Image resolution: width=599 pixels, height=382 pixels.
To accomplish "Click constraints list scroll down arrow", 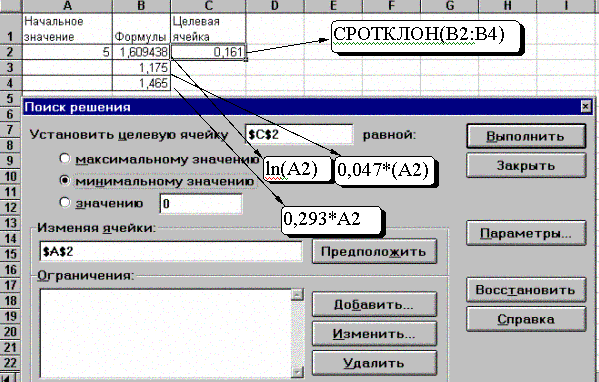I will [x=297, y=372].
